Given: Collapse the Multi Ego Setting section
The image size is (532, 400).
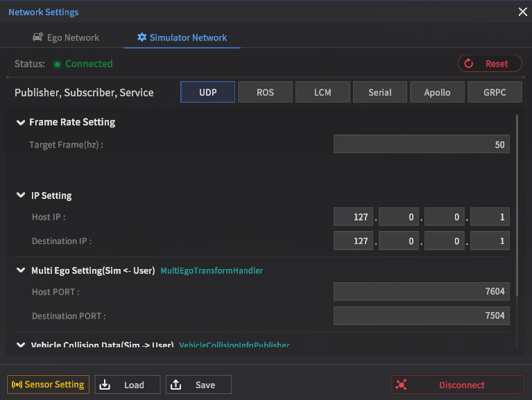Looking at the screenshot, I should 20,270.
